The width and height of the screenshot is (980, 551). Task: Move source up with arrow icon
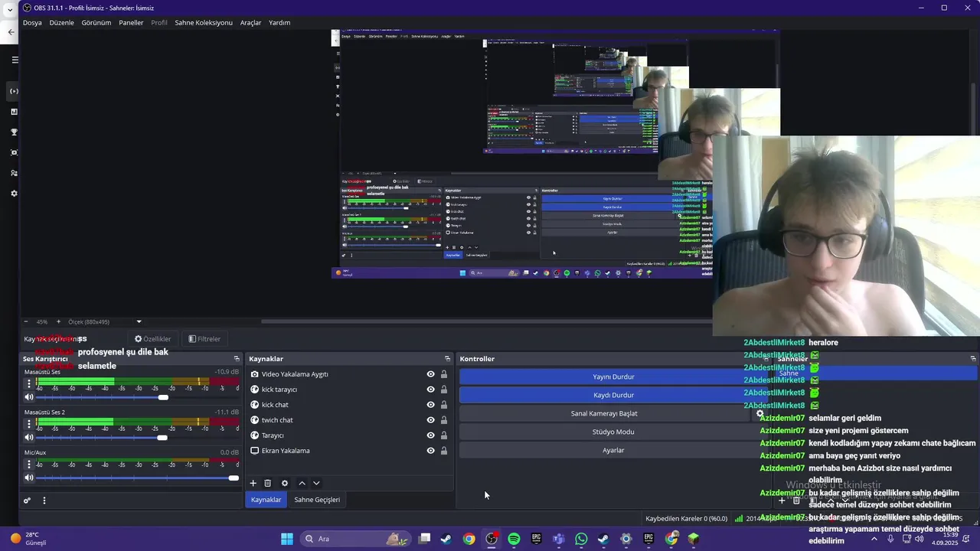[x=302, y=483]
